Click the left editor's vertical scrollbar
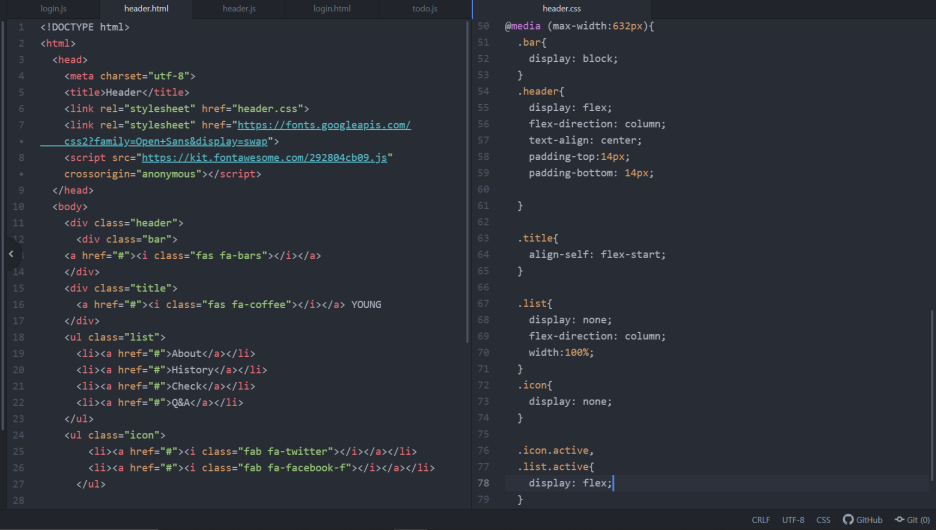Screen dimensions: 936x530 [467, 182]
